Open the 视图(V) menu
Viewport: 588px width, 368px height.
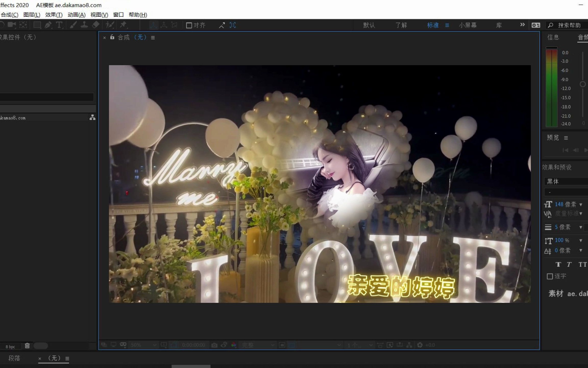pyautogui.click(x=99, y=15)
